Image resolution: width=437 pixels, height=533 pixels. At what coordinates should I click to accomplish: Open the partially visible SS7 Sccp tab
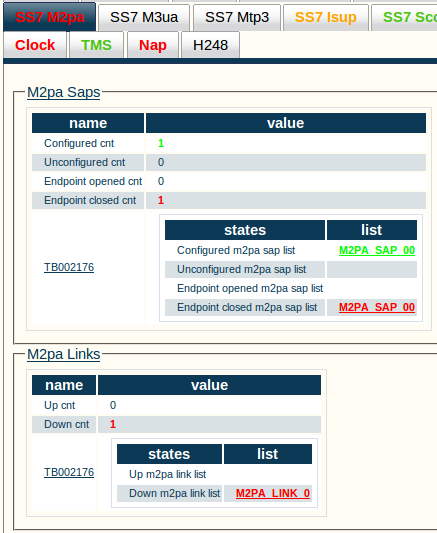click(404, 17)
